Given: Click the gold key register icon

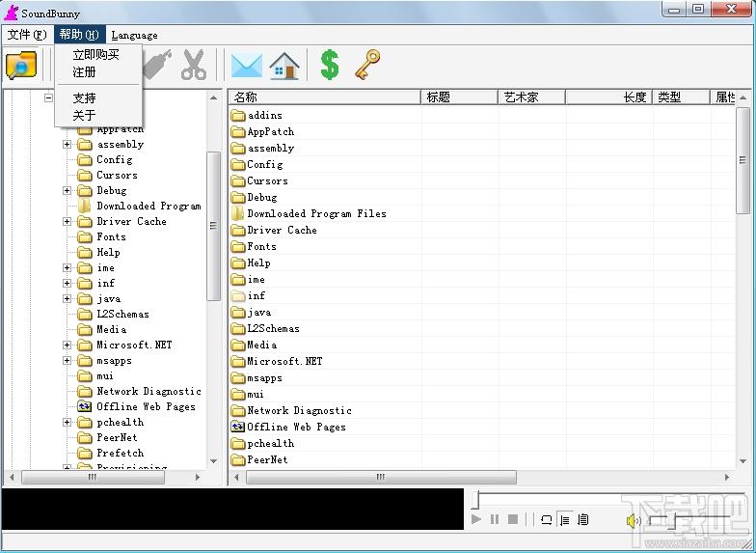Looking at the screenshot, I should coord(367,64).
